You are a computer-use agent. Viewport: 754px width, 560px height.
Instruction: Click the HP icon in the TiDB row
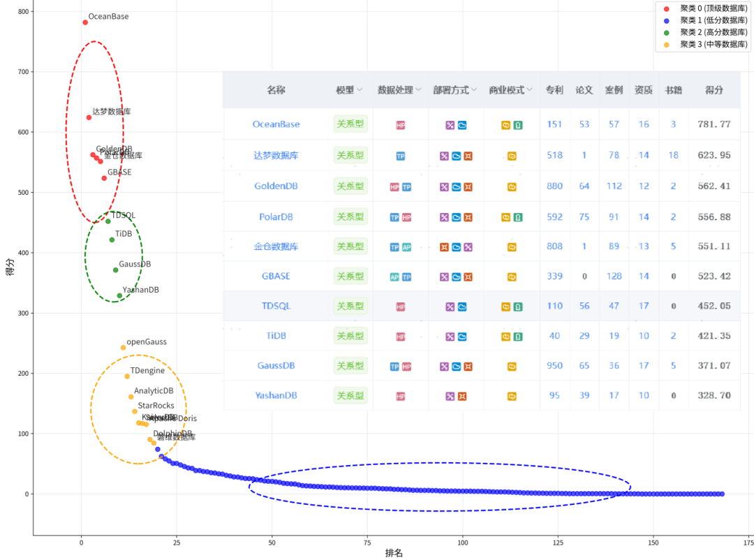point(401,337)
